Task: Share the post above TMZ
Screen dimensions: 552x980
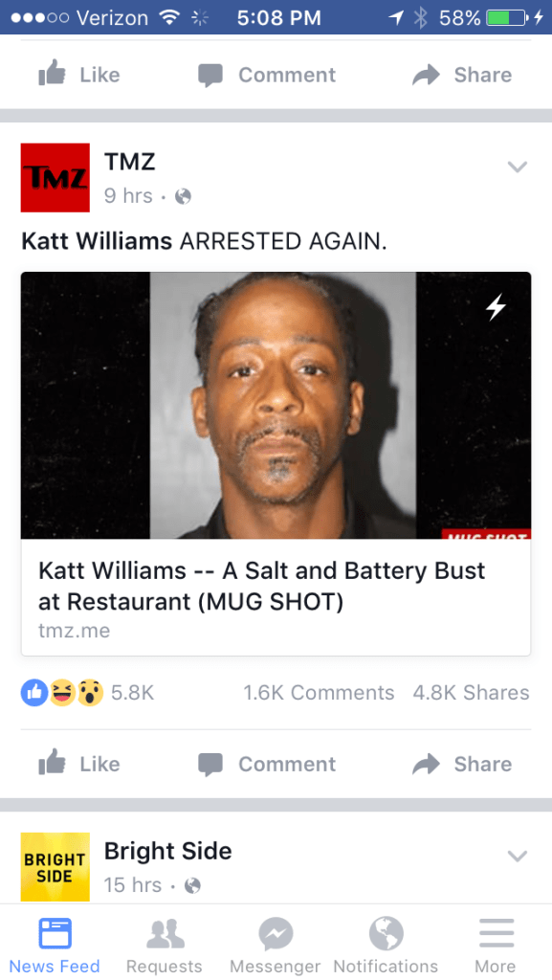Action: (x=462, y=75)
